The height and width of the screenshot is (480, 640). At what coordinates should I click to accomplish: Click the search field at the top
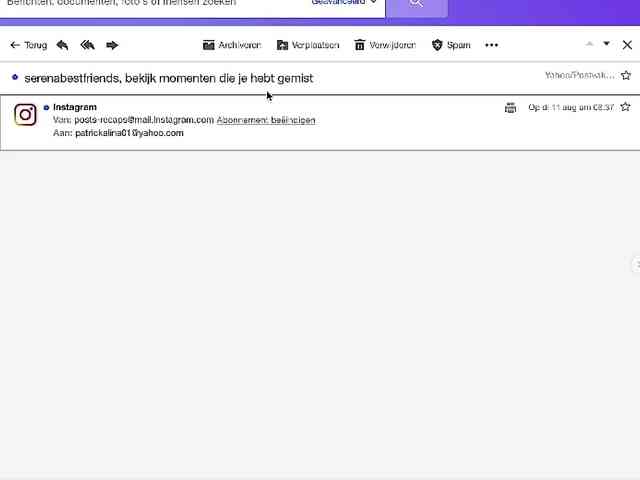(155, 3)
